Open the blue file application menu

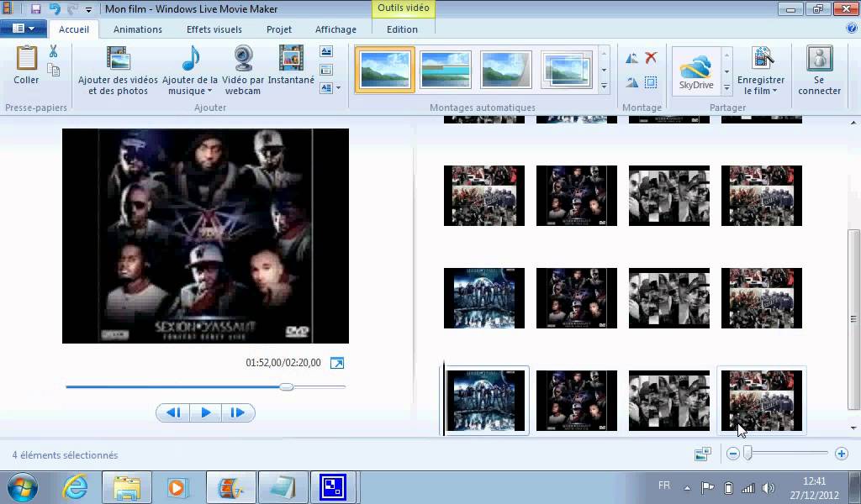[23, 29]
